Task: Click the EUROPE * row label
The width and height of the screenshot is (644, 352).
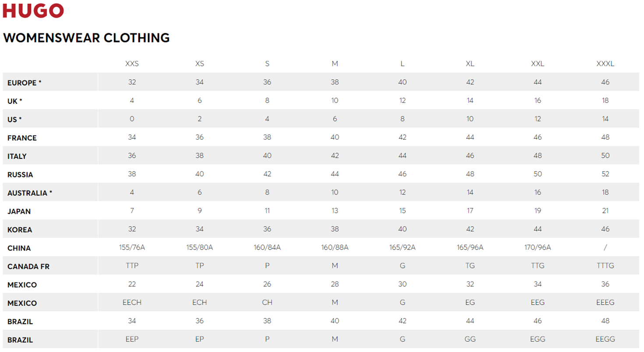Action: (25, 83)
